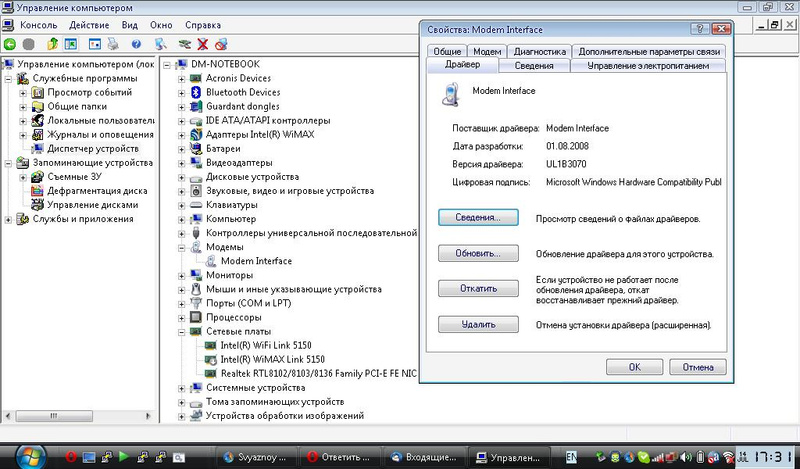Select Просмотр событий in the left tree
Screen dimensions: 800x469
(89, 92)
